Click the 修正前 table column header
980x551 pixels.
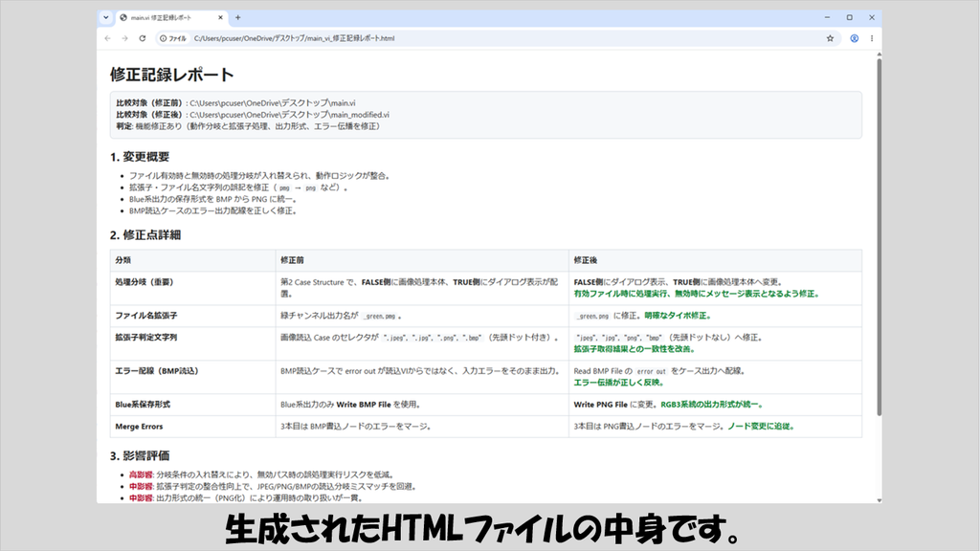pos(292,260)
